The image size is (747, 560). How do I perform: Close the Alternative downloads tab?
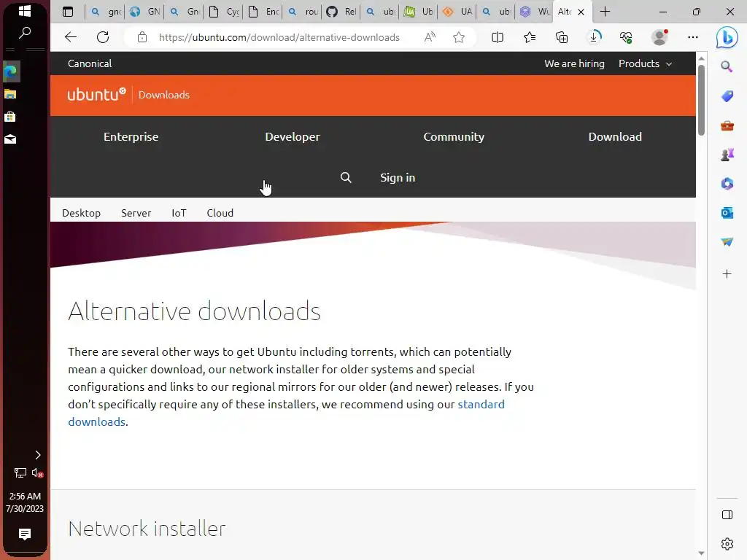(x=581, y=12)
